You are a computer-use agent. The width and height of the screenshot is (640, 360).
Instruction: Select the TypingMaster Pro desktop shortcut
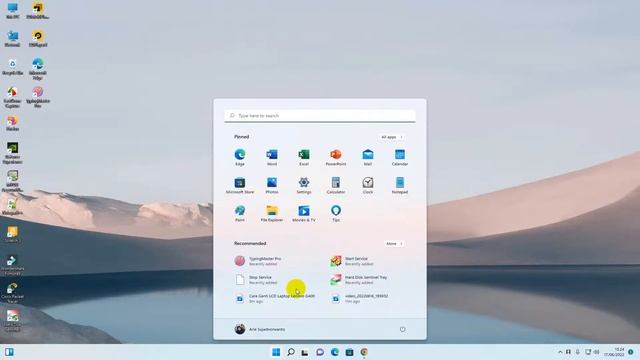click(x=38, y=97)
